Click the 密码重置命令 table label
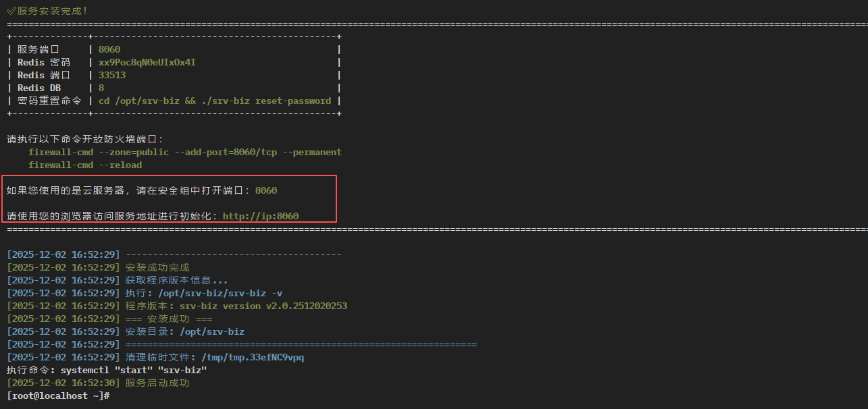 (49, 101)
